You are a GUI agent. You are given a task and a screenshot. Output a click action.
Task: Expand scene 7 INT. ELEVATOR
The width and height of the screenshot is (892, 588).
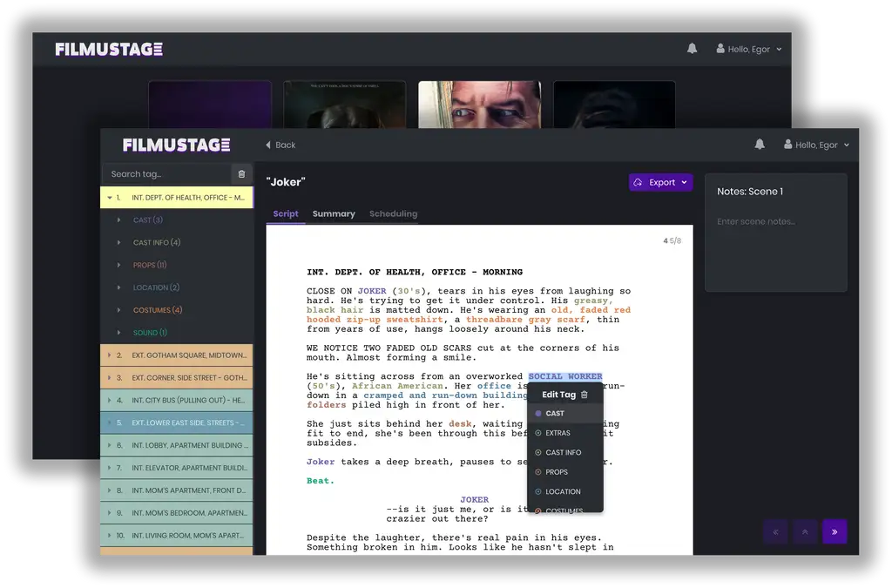point(109,468)
